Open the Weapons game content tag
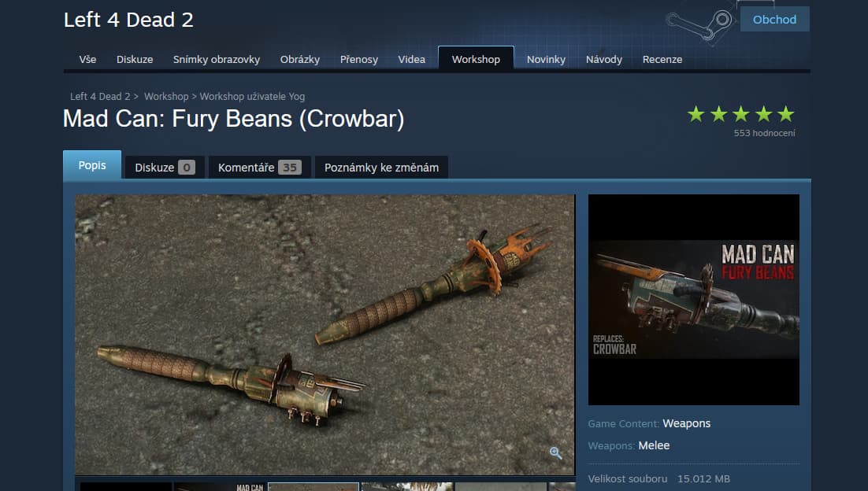The width and height of the screenshot is (868, 491). [686, 423]
